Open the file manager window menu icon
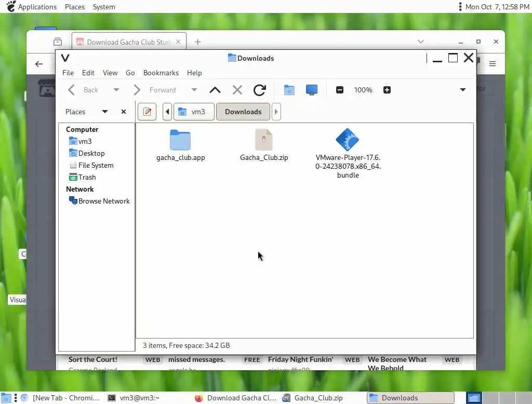The image size is (532, 404). point(65,58)
